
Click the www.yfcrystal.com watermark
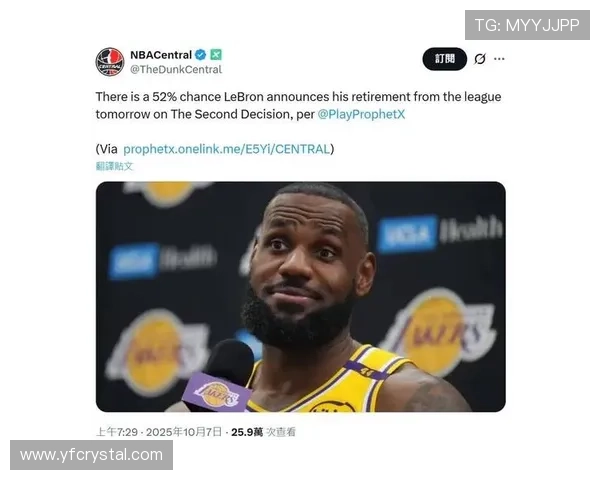click(x=91, y=455)
